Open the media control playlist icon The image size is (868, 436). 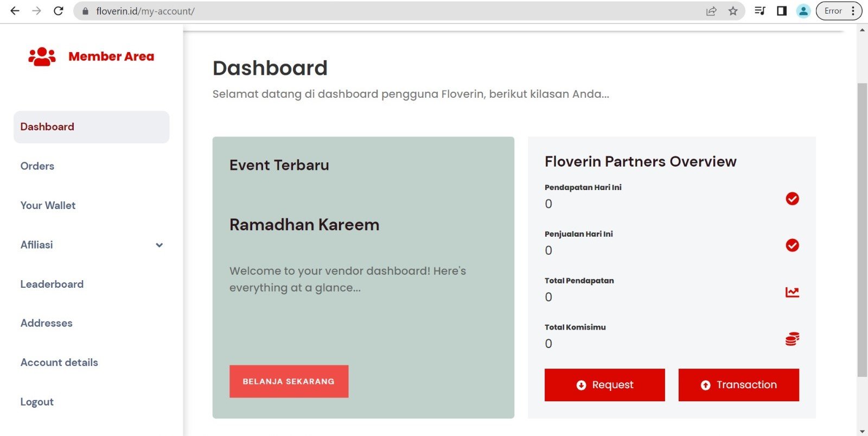[x=760, y=11]
